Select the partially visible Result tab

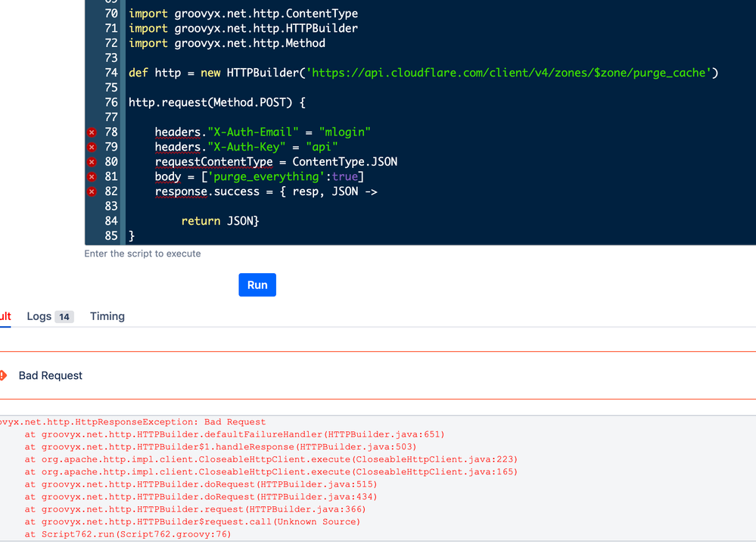click(x=5, y=316)
